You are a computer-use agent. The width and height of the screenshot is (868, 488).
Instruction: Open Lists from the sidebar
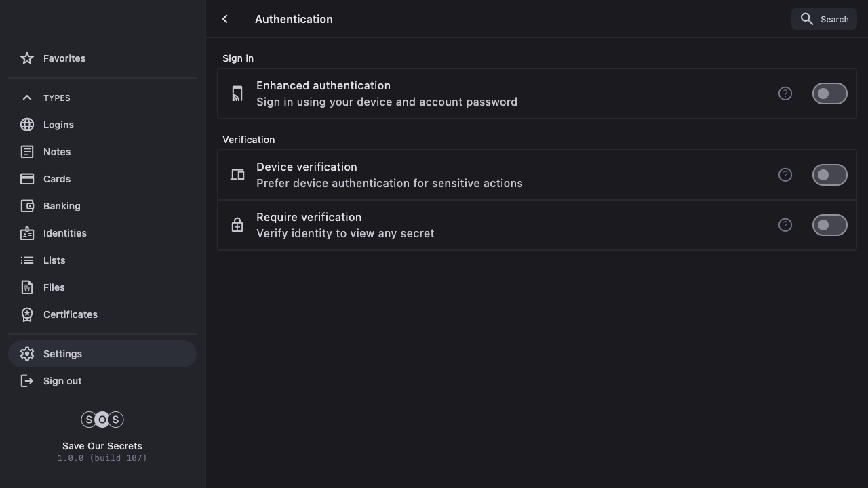point(54,260)
